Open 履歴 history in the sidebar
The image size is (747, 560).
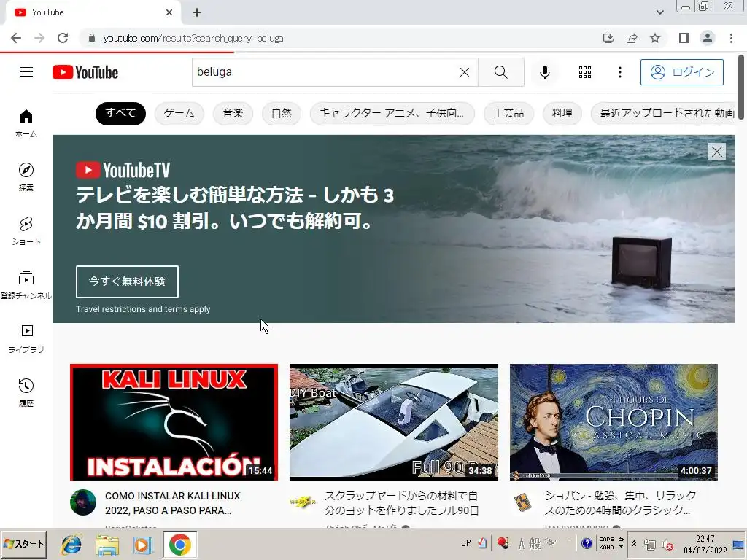[x=26, y=392]
